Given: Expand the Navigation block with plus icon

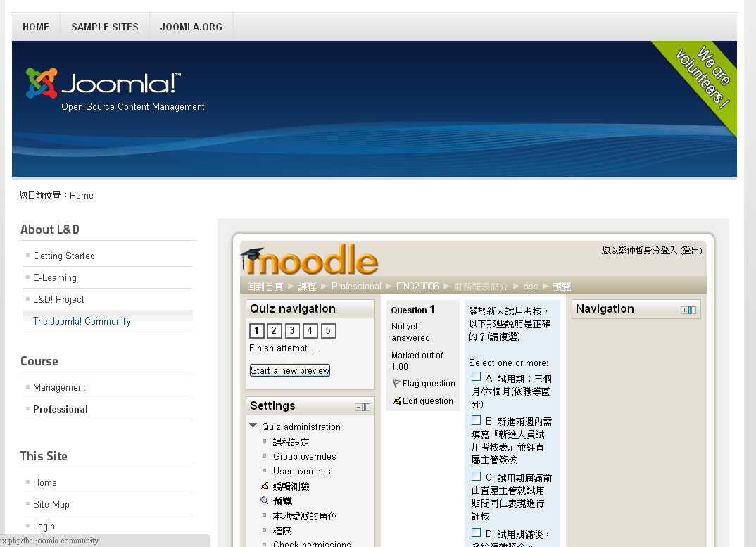Looking at the screenshot, I should coord(683,310).
